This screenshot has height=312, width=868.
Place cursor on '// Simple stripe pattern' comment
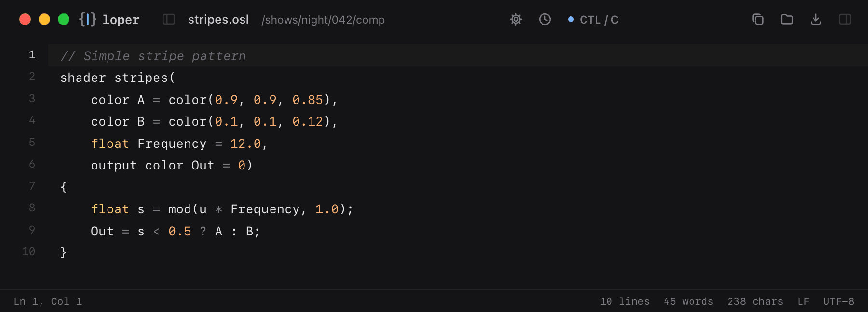tap(153, 56)
